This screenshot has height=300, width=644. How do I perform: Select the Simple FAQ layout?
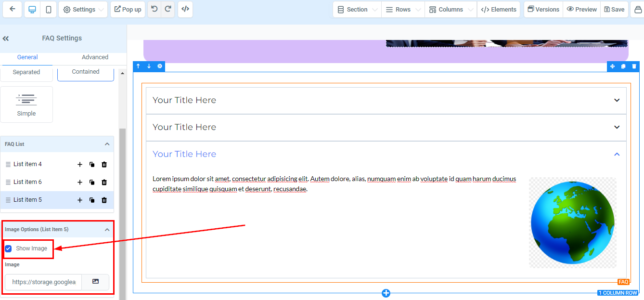(26, 104)
